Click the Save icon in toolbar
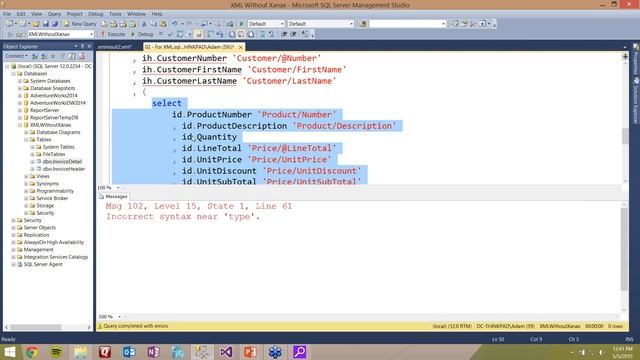Viewport: 640px width, 360px height. tap(46, 24)
